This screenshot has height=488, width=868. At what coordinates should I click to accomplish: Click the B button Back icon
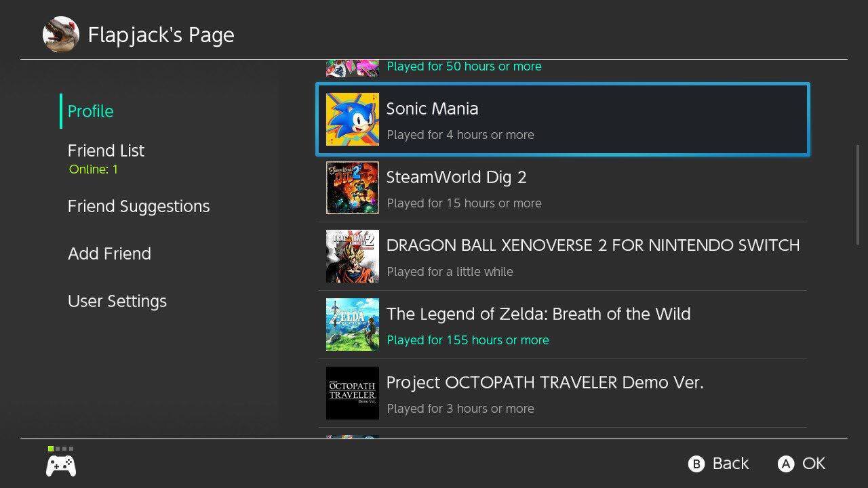[x=696, y=464]
